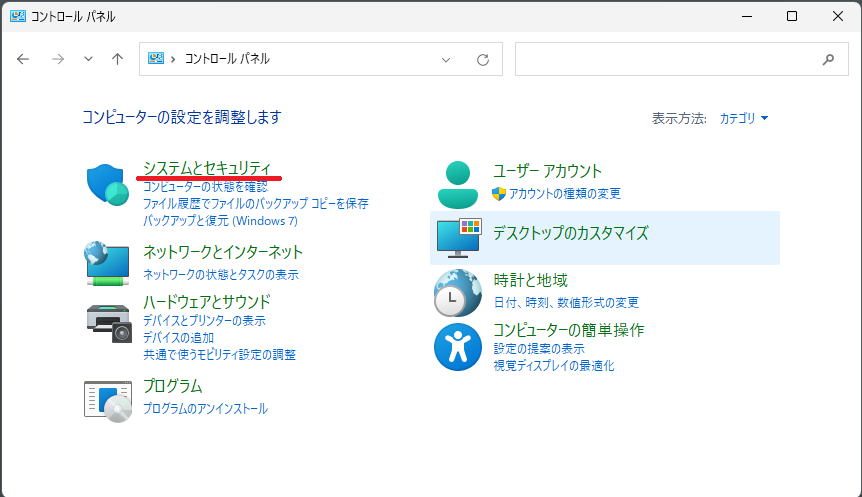Click the shield icon beside アカウントの種類の変更
Screen dimensions: 862x497
click(x=499, y=194)
